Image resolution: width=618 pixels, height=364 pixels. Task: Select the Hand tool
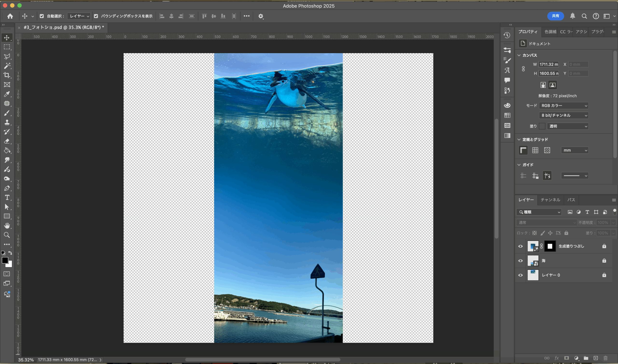[x=7, y=226]
